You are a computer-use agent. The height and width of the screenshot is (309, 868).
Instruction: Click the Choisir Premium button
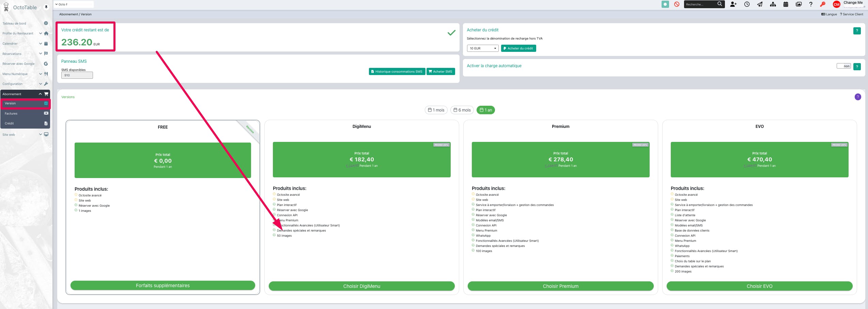click(x=561, y=286)
